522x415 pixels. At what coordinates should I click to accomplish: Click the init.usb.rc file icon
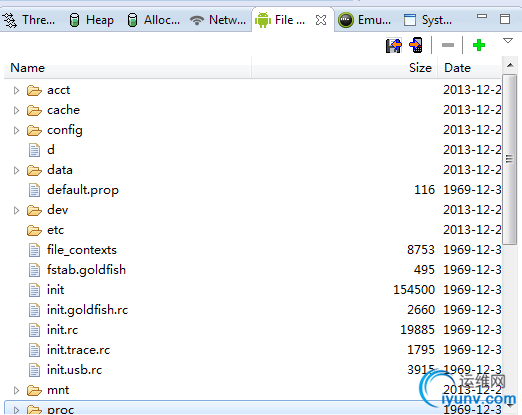(34, 370)
